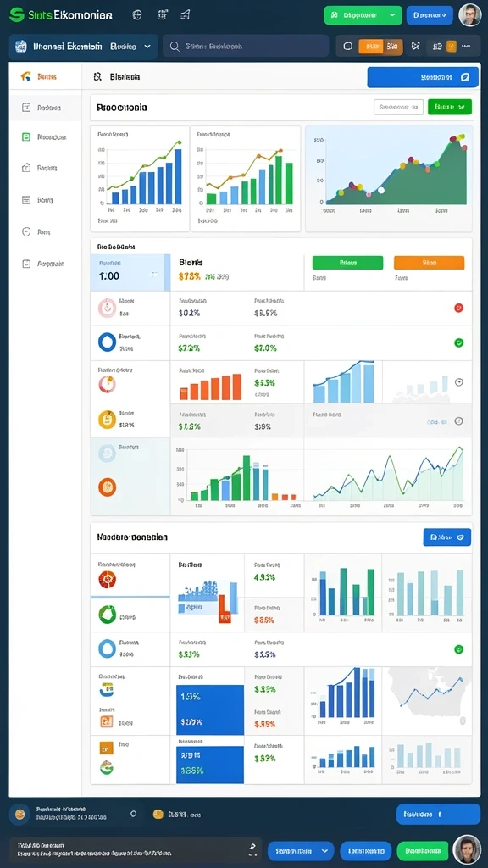Click the orange circle icon below it

coord(107,487)
